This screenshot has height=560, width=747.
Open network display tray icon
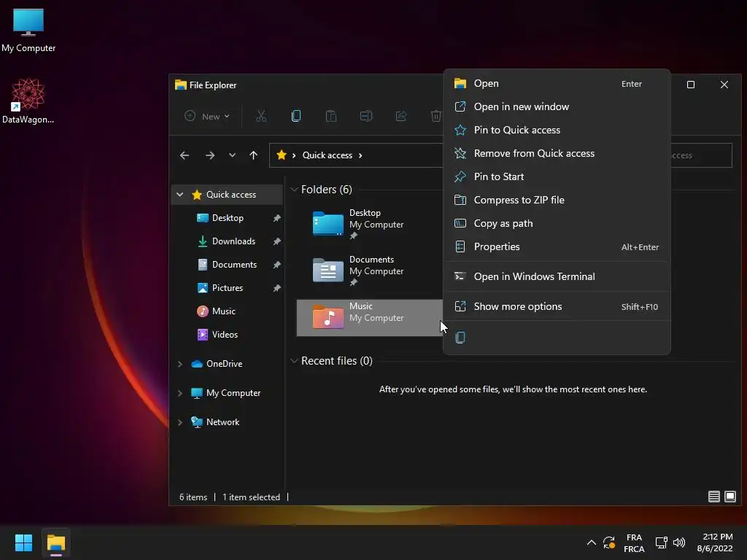click(661, 542)
